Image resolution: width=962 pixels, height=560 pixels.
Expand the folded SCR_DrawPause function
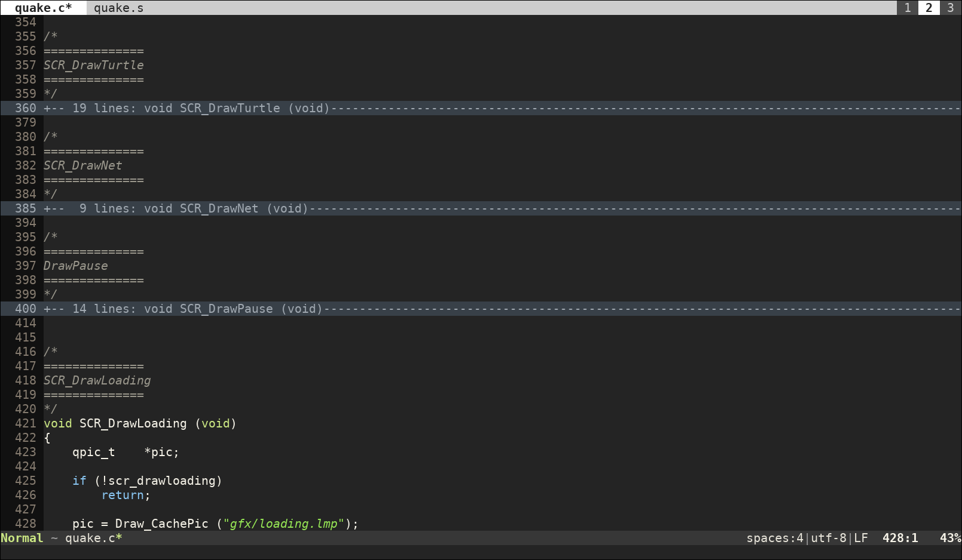click(x=481, y=309)
